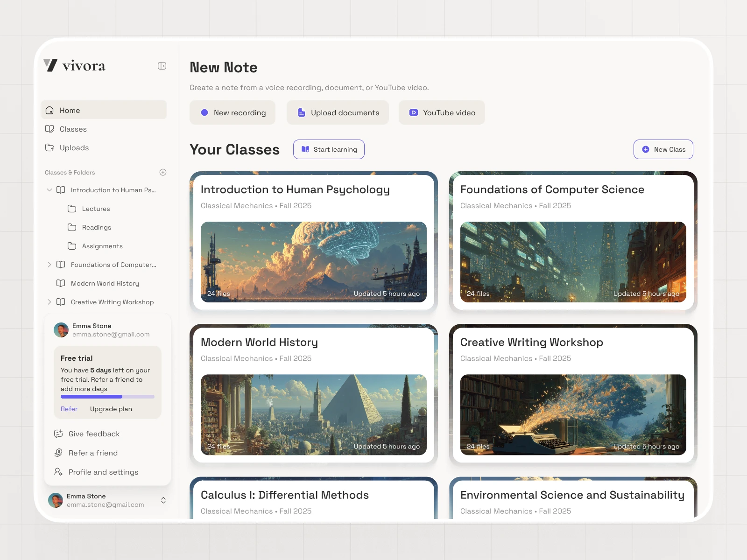This screenshot has height=560, width=747.
Task: Click the Refer a friend coin icon
Action: click(x=58, y=453)
